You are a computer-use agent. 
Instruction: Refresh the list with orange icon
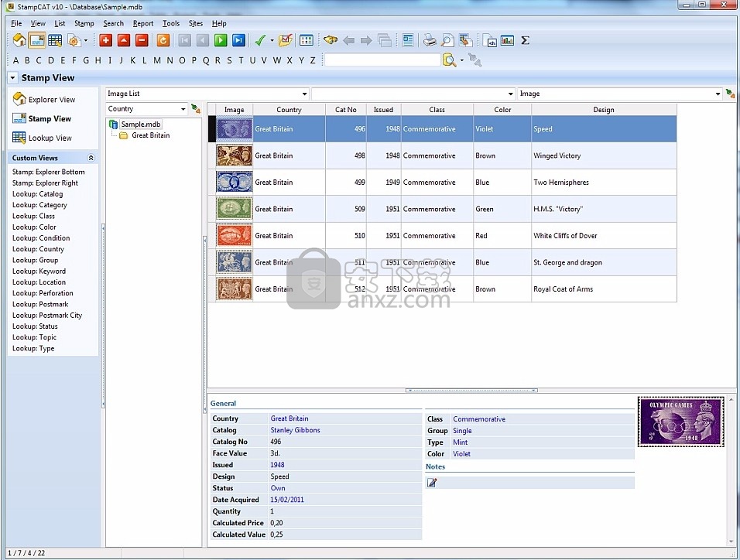coord(163,40)
